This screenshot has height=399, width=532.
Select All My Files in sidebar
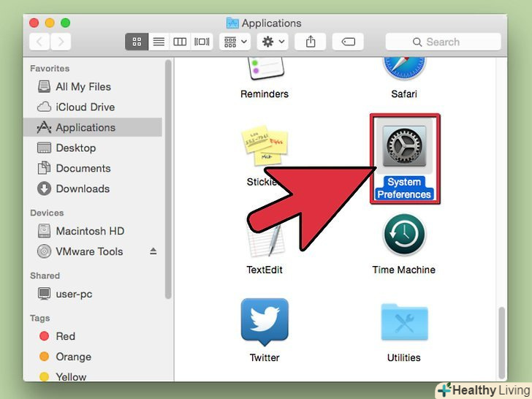[x=93, y=87]
